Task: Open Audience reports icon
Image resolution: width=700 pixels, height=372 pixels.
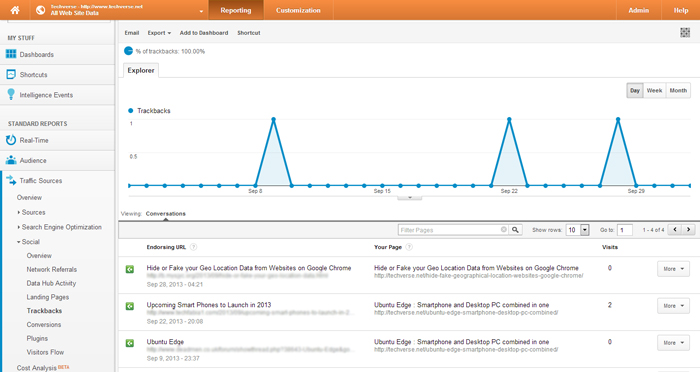Action: point(11,160)
